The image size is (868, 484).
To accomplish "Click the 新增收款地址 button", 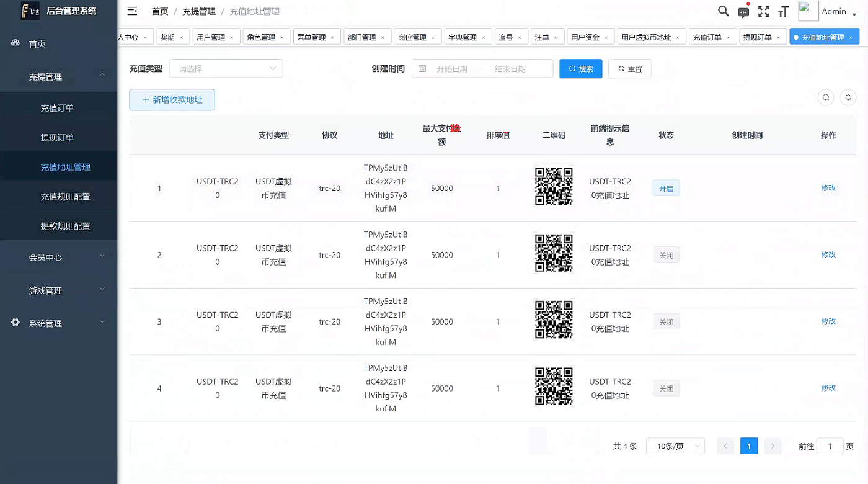I will 172,99.
